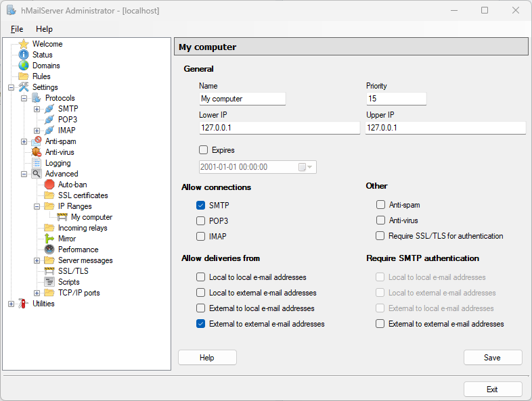The image size is (532, 401).
Task: Click the POP3 plug icon
Action: coord(49,120)
